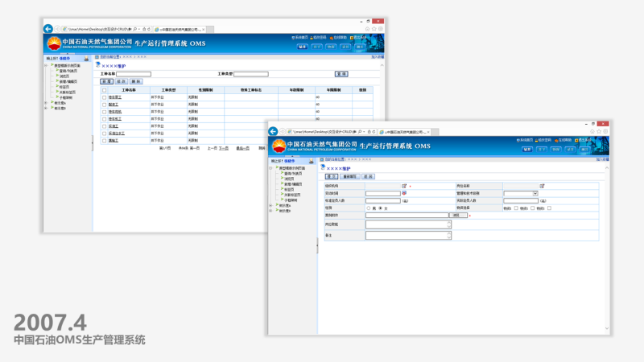Viewport: 644px width, 362px height.
Task: Open the 子框架树 item in rear sidebar
Action: click(66, 97)
